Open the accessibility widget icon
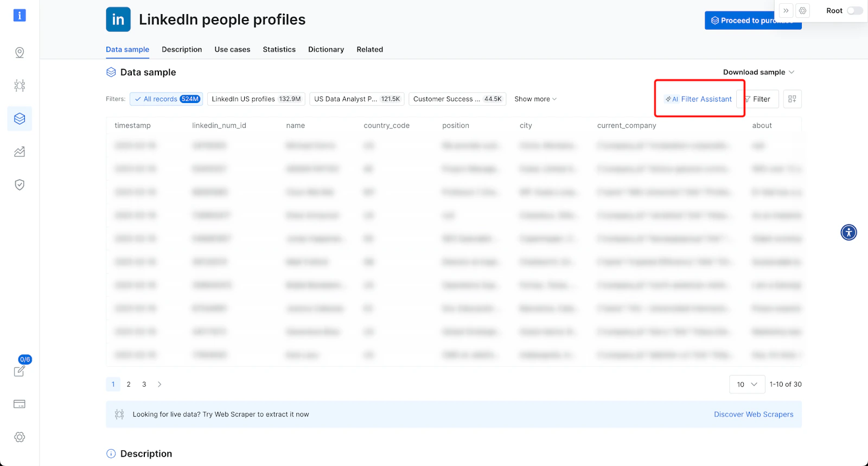 [x=849, y=232]
